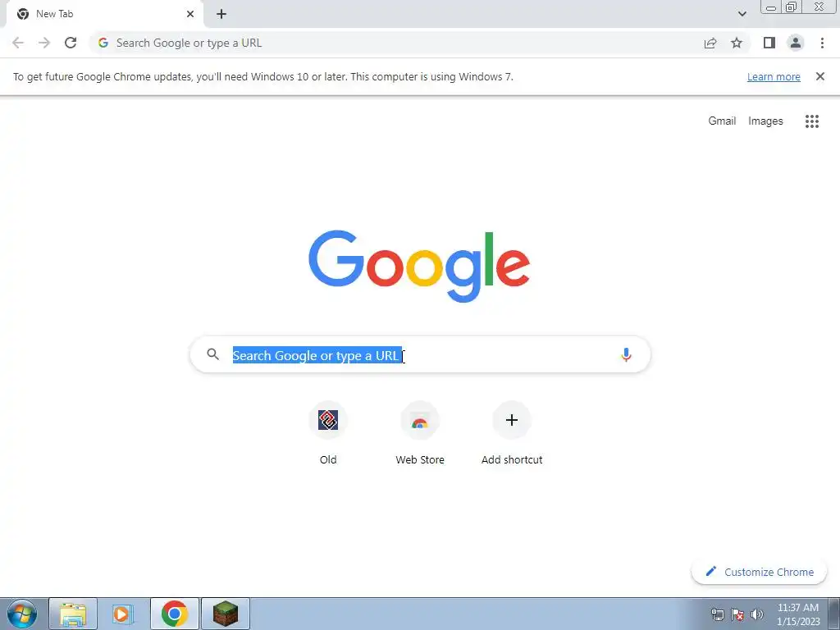The height and width of the screenshot is (630, 840).
Task: Open the Google apps grid
Action: click(x=812, y=121)
